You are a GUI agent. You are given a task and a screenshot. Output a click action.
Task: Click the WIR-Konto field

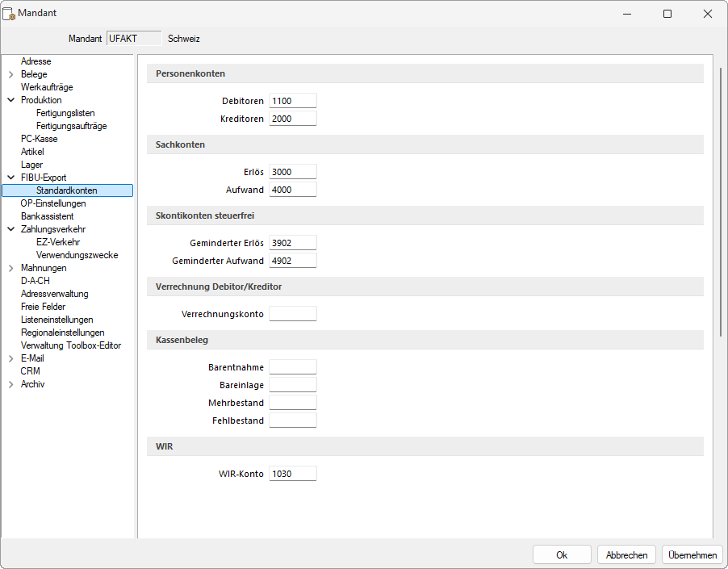pyautogui.click(x=292, y=474)
